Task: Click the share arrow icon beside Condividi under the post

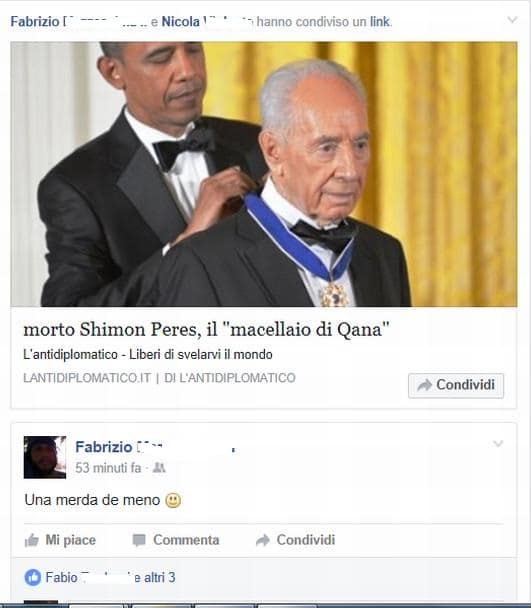Action: (x=263, y=540)
